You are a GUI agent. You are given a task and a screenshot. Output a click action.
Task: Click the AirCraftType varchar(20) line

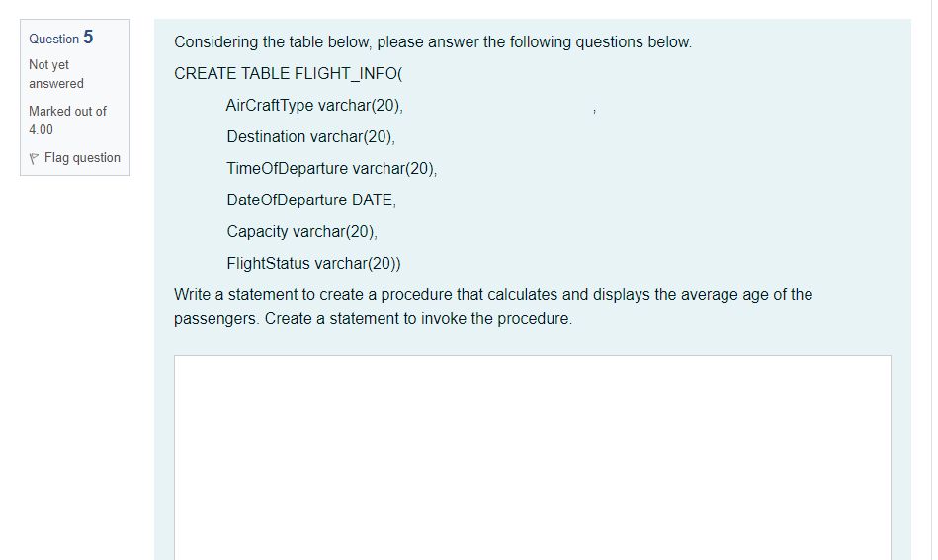(x=314, y=106)
